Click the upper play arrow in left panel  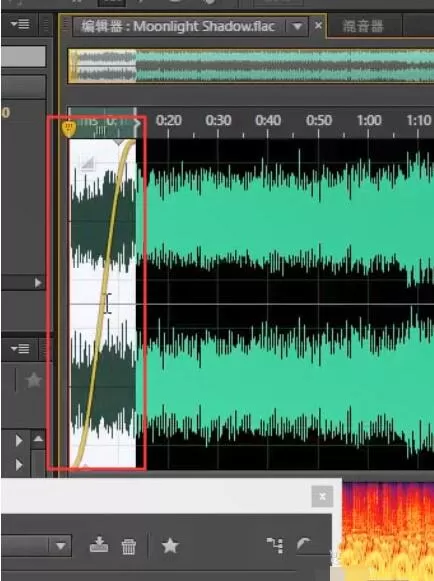pos(19,441)
